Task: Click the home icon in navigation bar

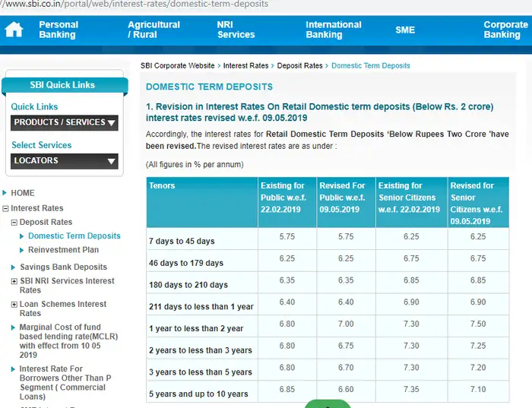Action: (14, 30)
